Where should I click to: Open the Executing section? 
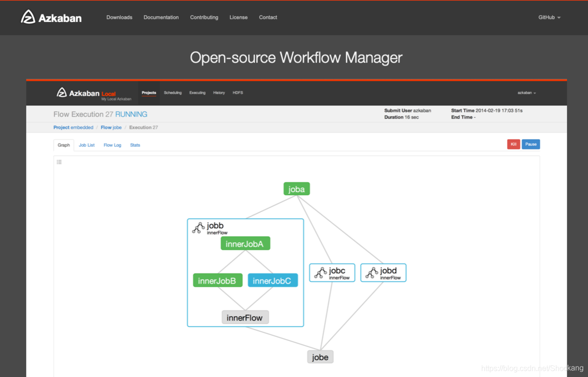click(x=197, y=93)
